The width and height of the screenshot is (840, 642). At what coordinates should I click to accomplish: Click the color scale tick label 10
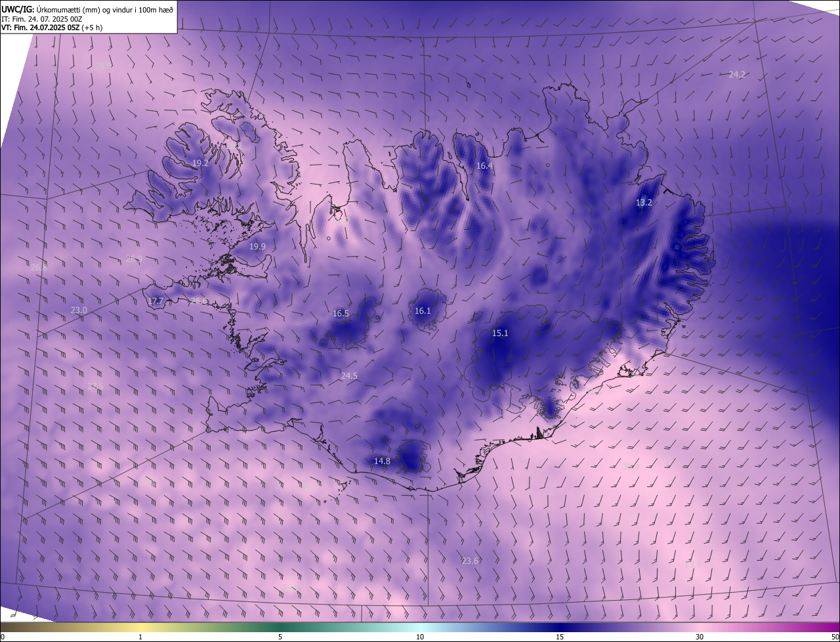[420, 637]
